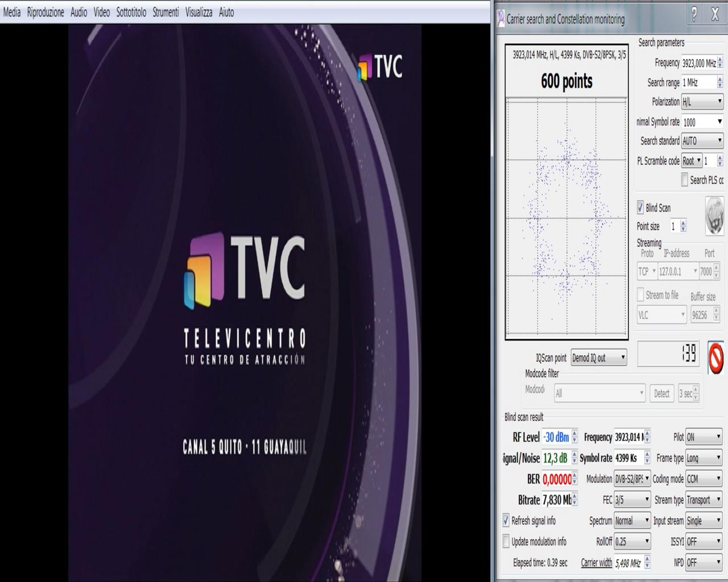This screenshot has width=728, height=582.
Task: Open the Sottotitolo menu
Action: [x=131, y=12]
